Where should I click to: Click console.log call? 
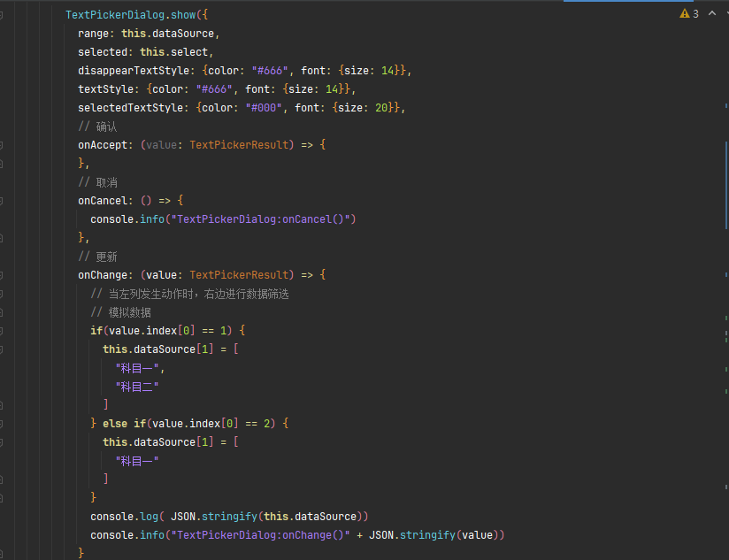[x=124, y=517]
